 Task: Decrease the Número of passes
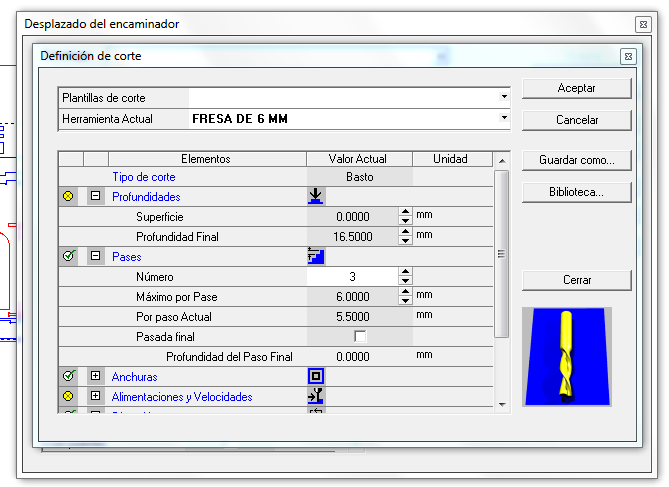coord(405,281)
